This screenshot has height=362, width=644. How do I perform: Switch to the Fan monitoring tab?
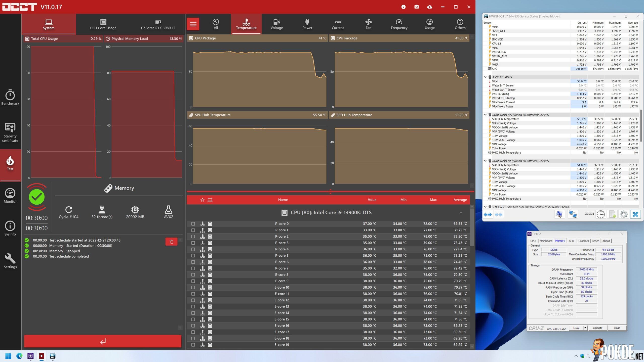coord(368,24)
